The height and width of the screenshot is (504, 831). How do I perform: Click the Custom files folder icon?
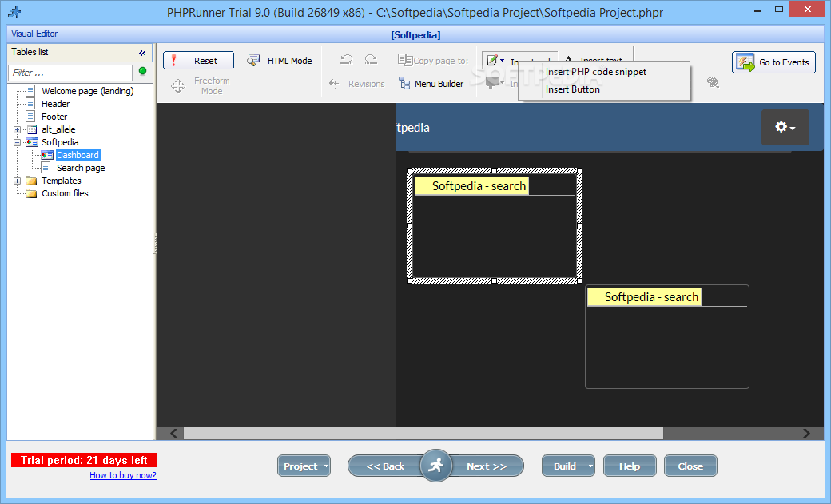point(31,193)
